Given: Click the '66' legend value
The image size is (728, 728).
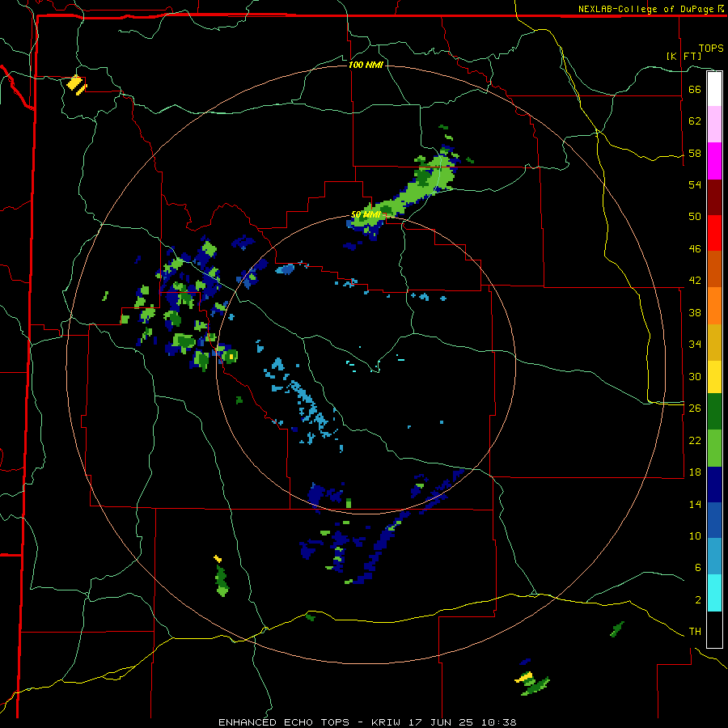Looking at the screenshot, I should pyautogui.click(x=695, y=89).
